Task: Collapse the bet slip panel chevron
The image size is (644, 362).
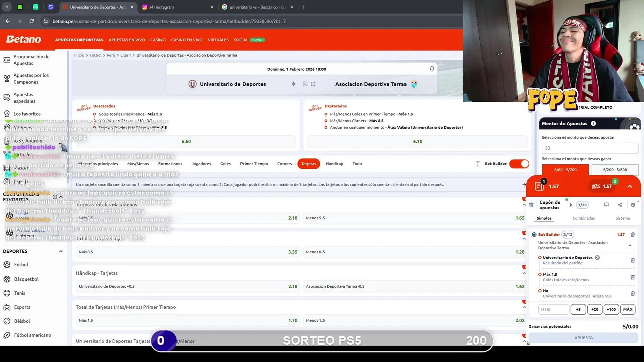Action: tap(629, 186)
